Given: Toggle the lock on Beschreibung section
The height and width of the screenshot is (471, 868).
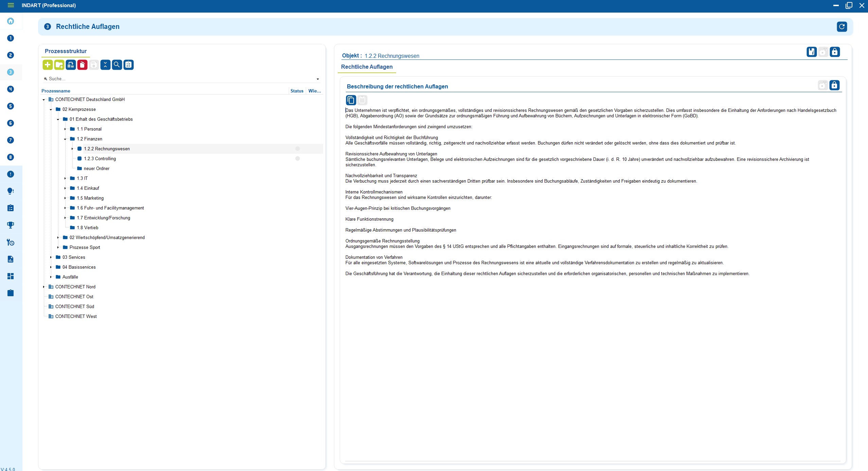Looking at the screenshot, I should (x=834, y=85).
